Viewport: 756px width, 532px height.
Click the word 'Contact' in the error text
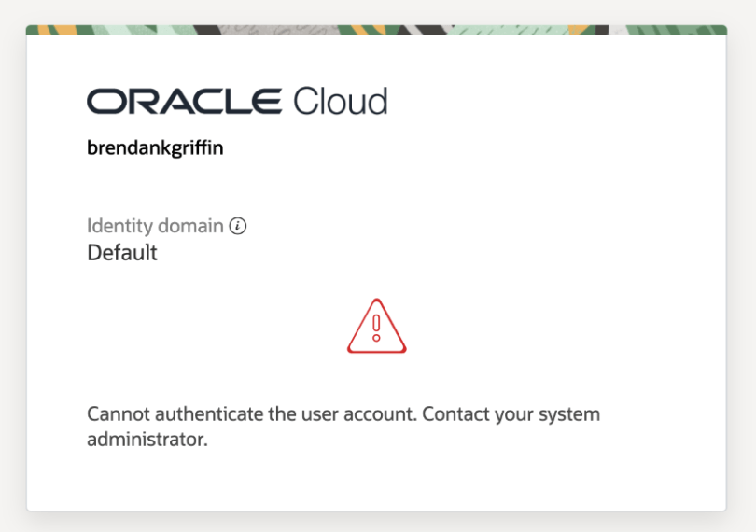[x=456, y=413]
